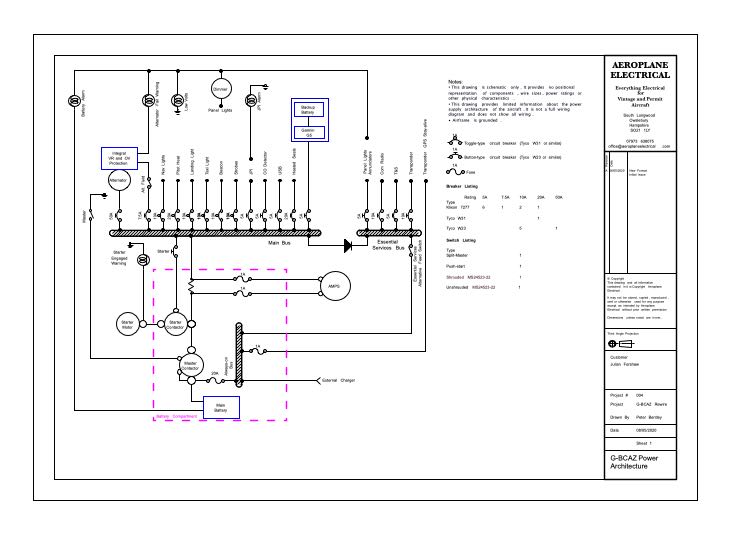Viewport: 730px width, 533px height.
Task: Click the Main Battery box
Action: [x=220, y=406]
